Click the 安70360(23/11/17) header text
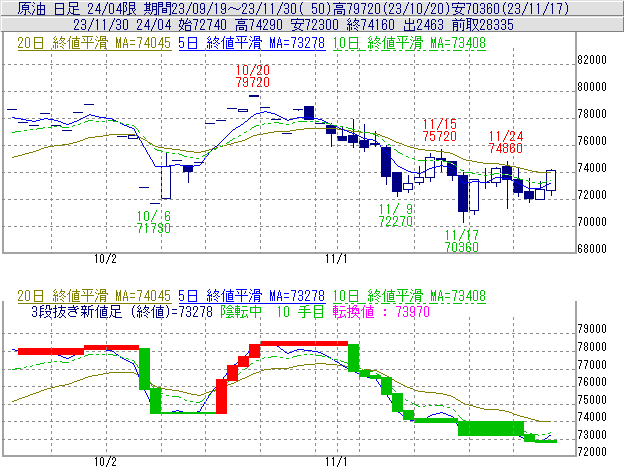Screen dimensions: 624x475 click(511, 8)
